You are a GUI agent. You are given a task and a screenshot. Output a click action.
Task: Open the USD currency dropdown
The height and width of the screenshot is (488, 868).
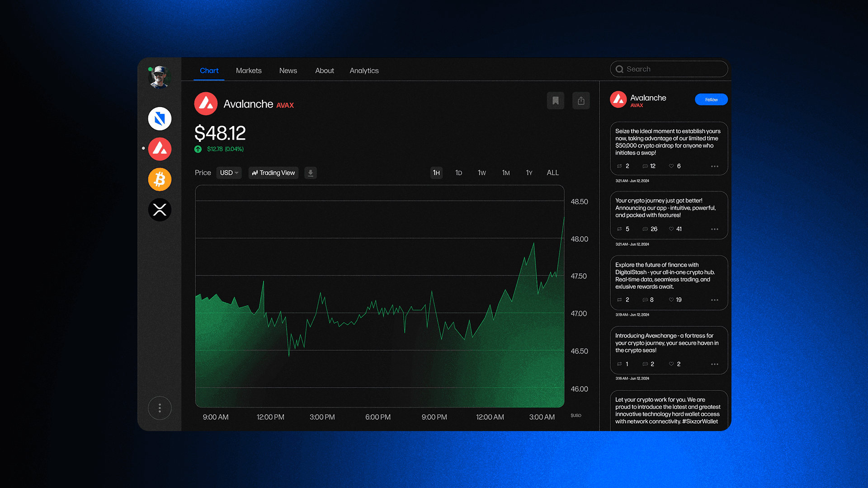[x=229, y=173]
